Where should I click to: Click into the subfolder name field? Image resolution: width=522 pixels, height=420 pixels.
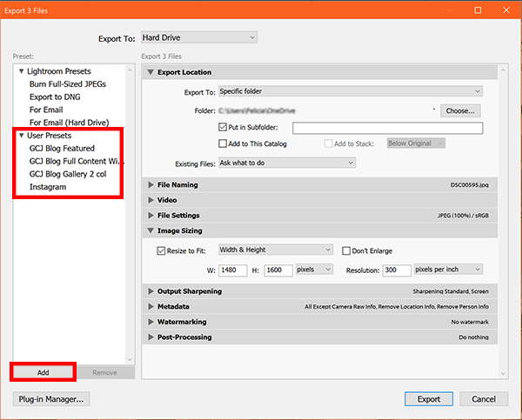tap(387, 128)
